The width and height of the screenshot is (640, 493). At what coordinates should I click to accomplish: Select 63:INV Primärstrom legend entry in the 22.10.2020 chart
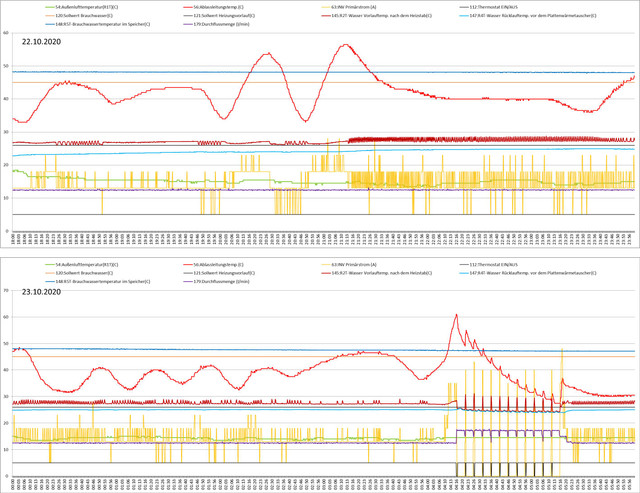click(349, 7)
